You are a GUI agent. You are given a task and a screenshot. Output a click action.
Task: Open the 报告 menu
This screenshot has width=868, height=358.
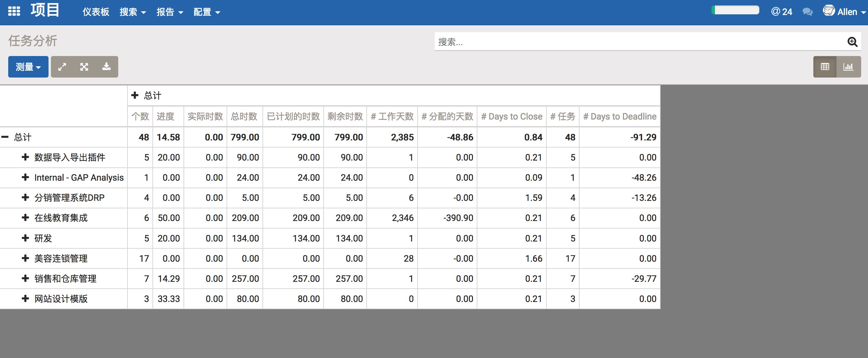[x=169, y=12]
